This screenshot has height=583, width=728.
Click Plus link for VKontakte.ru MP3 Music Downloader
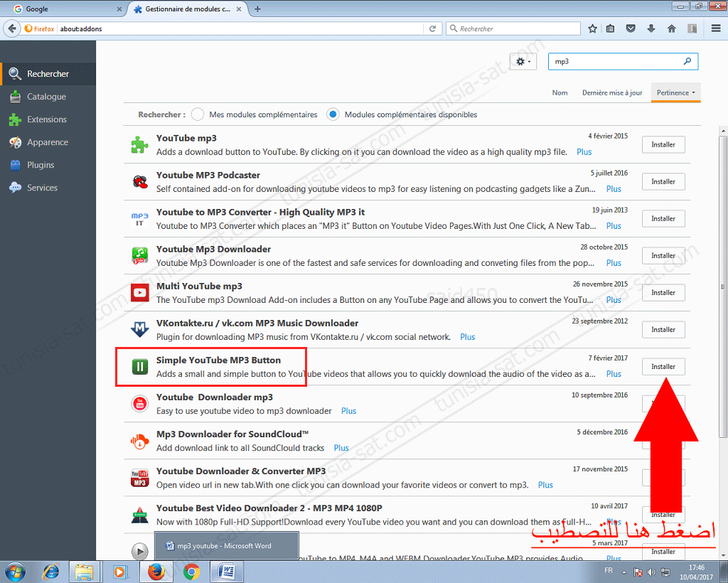[x=468, y=337]
